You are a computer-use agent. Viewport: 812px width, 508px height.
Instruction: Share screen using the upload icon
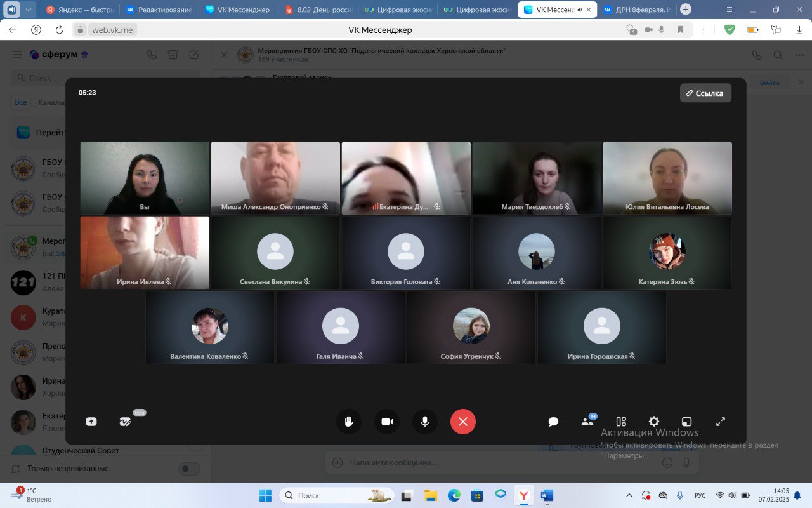[x=91, y=422]
